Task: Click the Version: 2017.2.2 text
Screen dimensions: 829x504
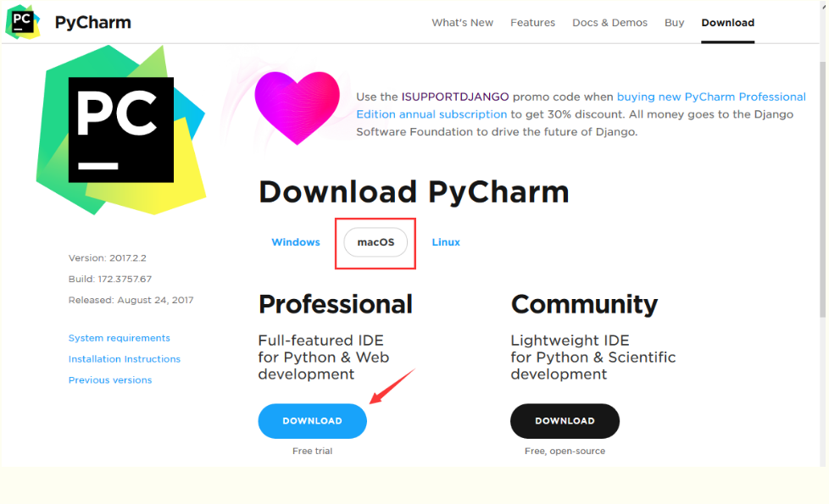Action: coord(108,258)
